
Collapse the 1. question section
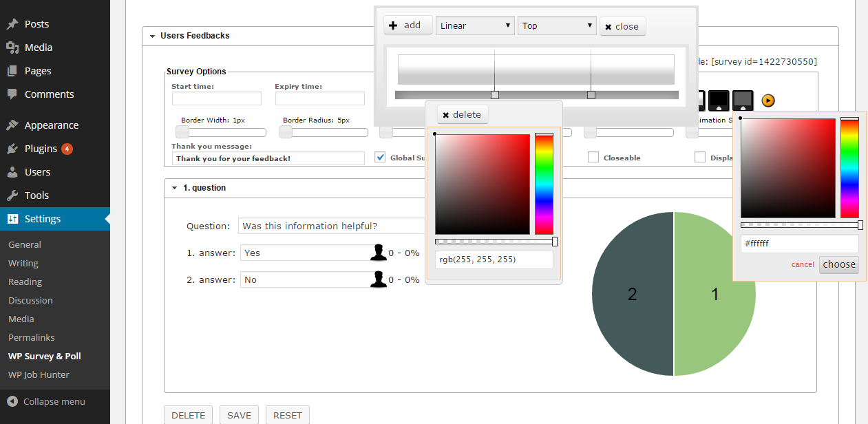[175, 188]
